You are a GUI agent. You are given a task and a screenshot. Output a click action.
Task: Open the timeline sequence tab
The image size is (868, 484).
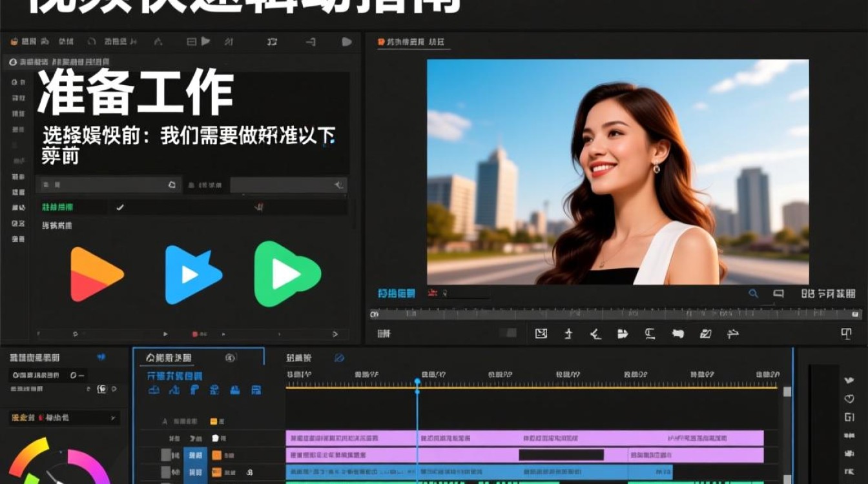pyautogui.click(x=299, y=358)
